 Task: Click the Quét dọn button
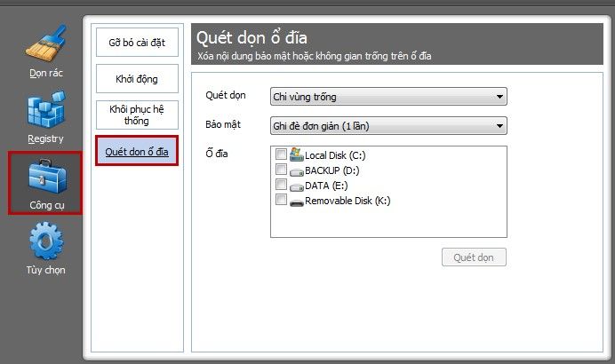(x=474, y=257)
